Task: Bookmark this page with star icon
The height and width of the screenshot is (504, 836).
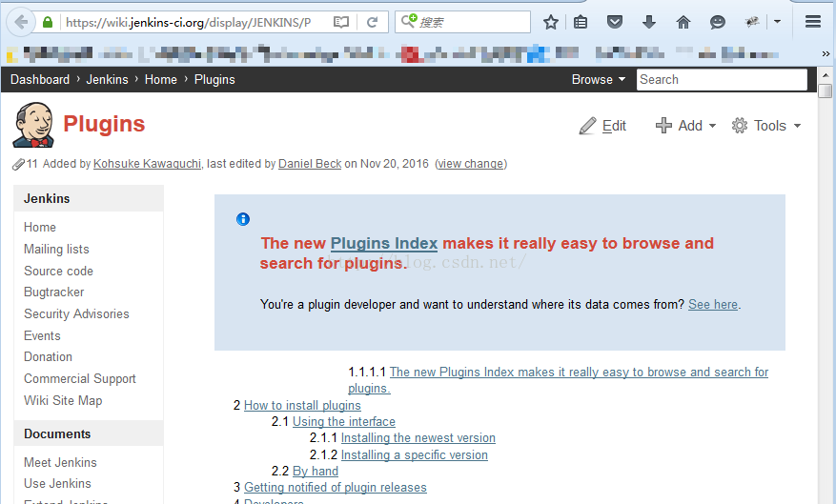Action: click(x=551, y=22)
